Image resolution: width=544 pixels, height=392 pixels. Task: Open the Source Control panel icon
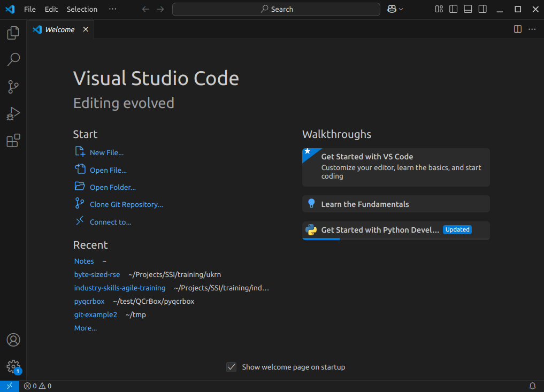13,87
